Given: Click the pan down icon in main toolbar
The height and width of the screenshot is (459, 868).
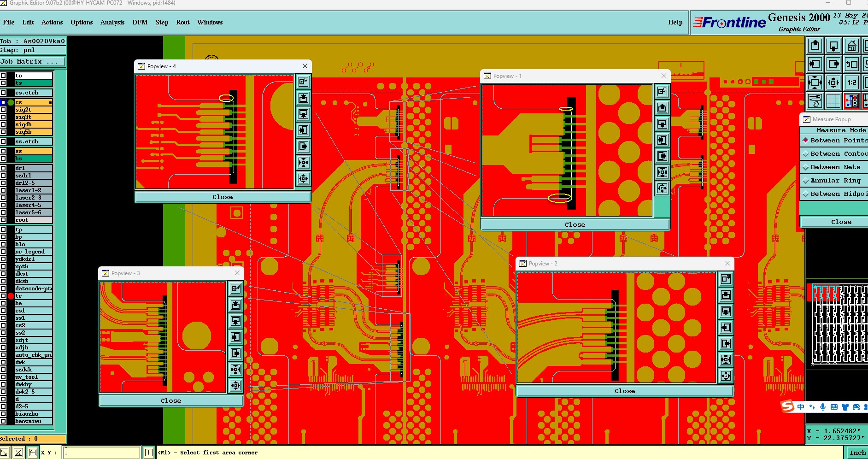Looking at the screenshot, I should point(833,46).
